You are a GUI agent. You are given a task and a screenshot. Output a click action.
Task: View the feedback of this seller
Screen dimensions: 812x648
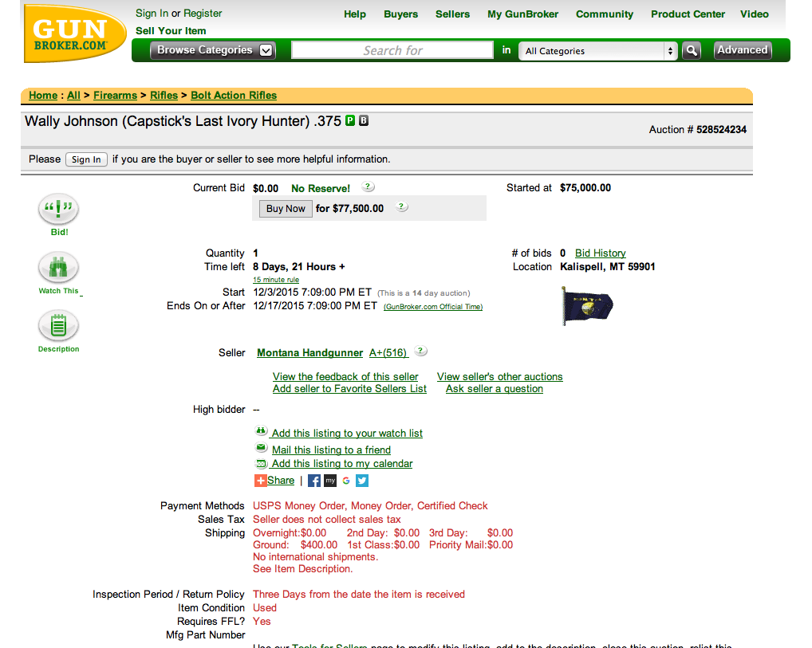[345, 377]
